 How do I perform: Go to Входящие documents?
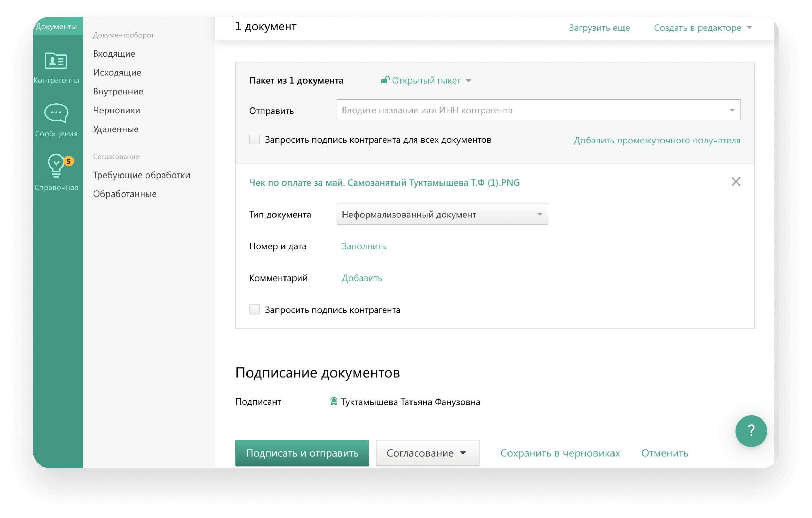tap(114, 54)
